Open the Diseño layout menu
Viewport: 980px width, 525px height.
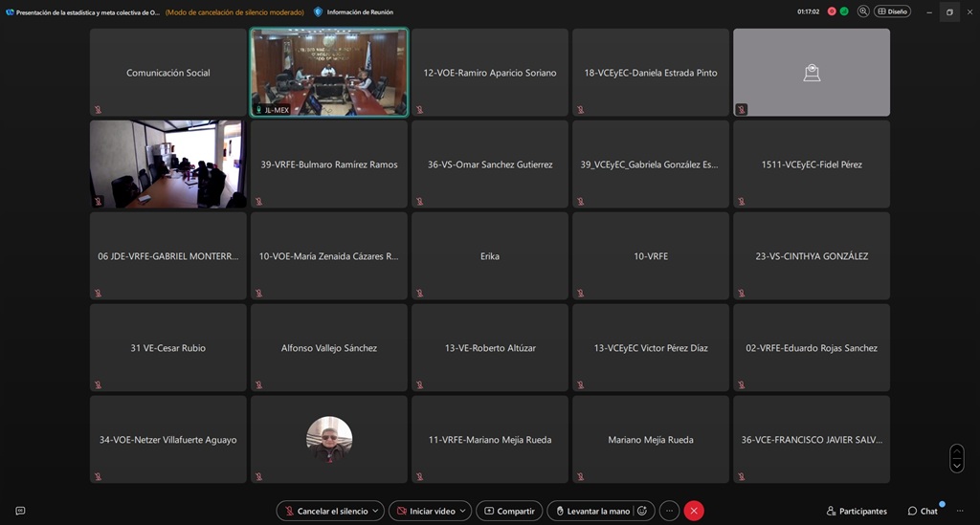(x=892, y=11)
